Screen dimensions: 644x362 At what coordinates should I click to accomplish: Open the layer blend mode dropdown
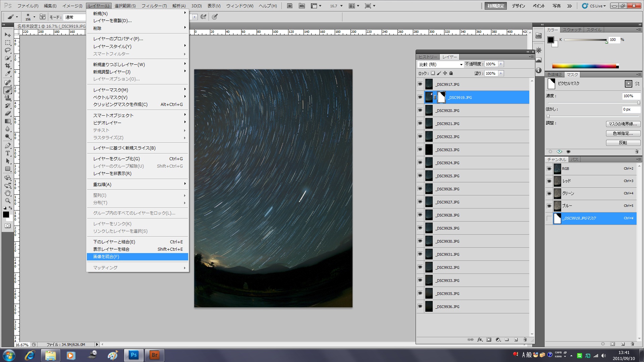pyautogui.click(x=441, y=64)
